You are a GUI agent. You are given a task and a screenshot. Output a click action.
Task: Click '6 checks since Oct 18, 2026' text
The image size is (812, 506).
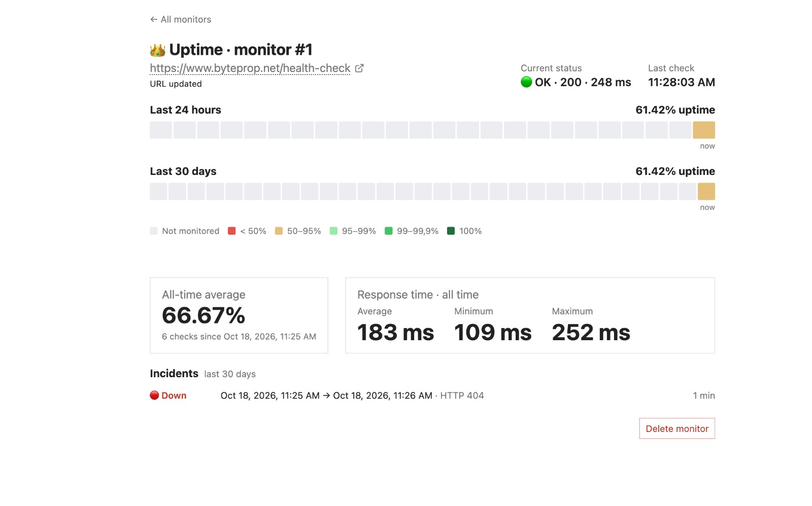(239, 337)
